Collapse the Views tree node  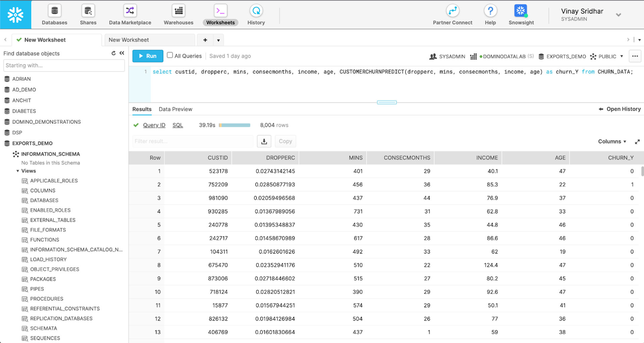pos(18,171)
